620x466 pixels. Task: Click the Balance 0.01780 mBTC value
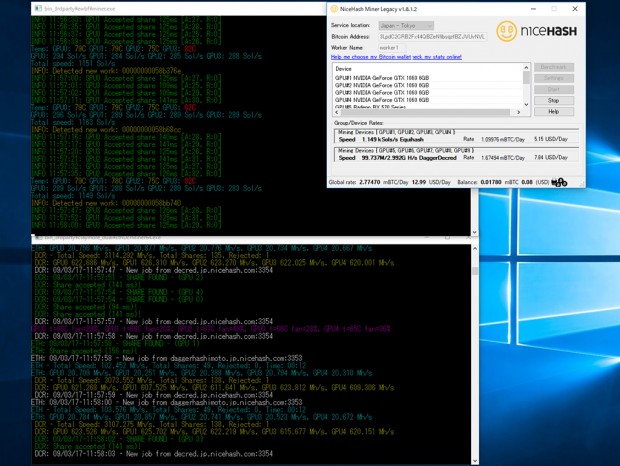point(499,182)
